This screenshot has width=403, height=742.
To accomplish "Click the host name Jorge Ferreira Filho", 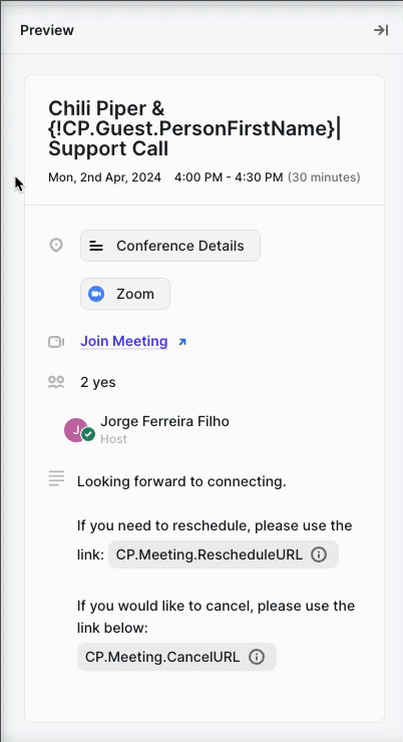I will [x=165, y=421].
